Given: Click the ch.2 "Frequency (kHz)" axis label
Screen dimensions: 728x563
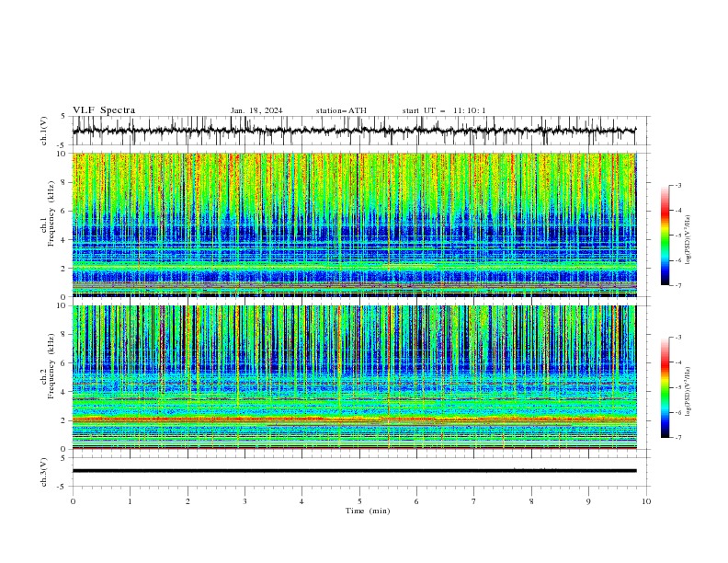Looking at the screenshot, I should (x=52, y=365).
